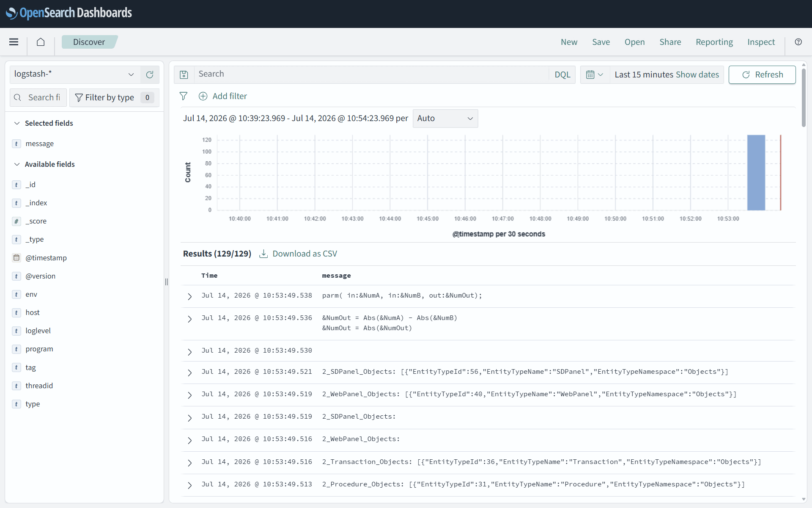Click the _id field type icon

(16, 185)
